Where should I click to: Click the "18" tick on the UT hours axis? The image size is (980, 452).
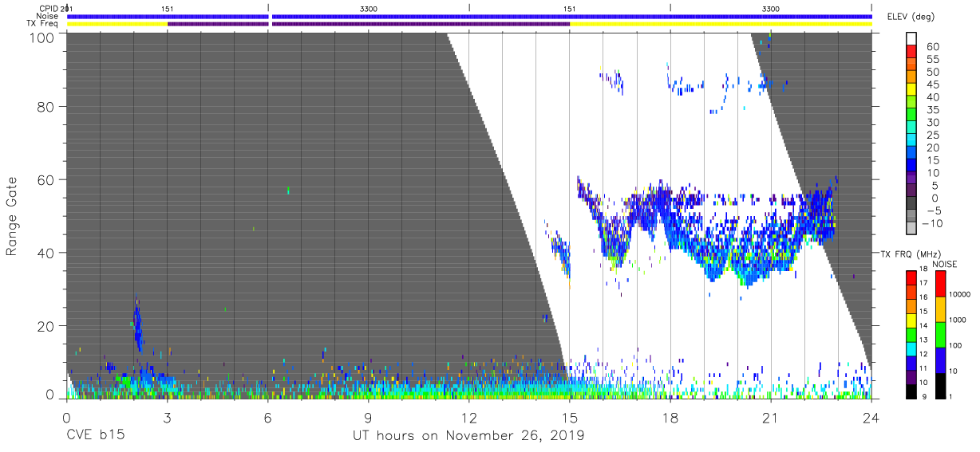[x=670, y=417]
